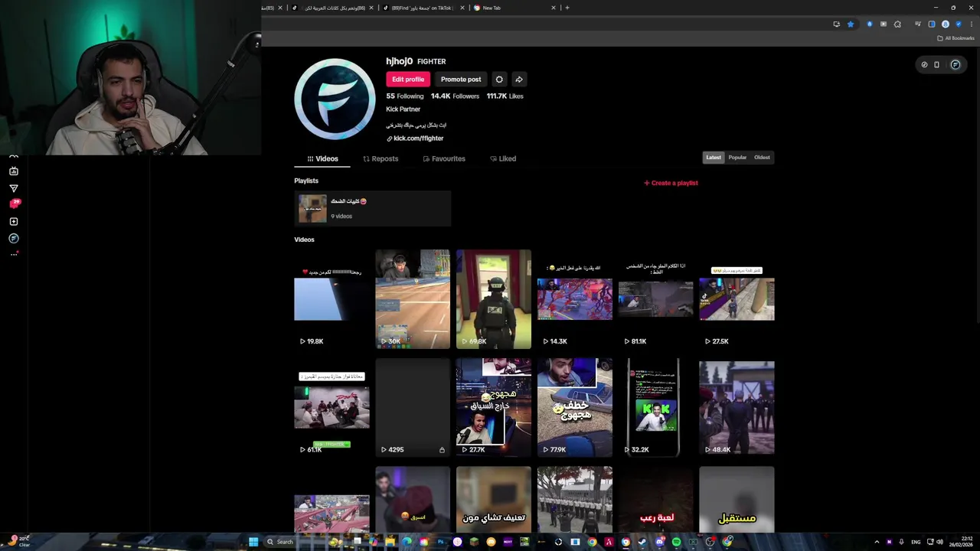The width and height of the screenshot is (980, 551).
Task: Open Photoshop from taskbar
Action: 440,542
